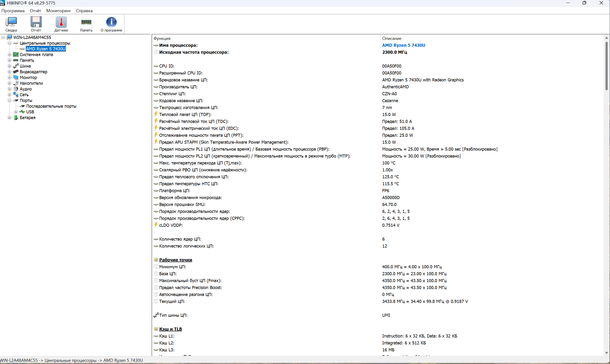Screen dimensions: 610x364
Task: Expand the Память tree node
Action: tap(9, 60)
